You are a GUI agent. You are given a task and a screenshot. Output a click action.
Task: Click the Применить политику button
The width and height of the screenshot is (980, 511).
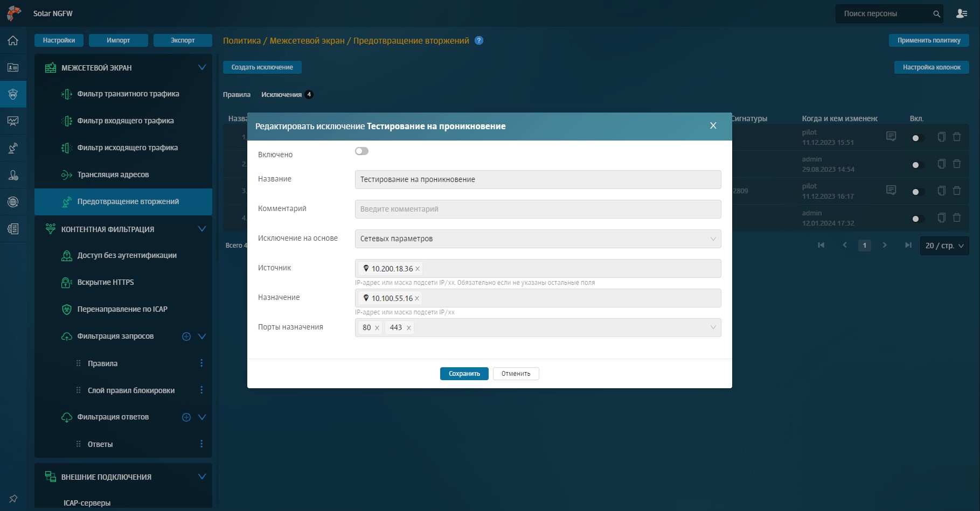(929, 40)
